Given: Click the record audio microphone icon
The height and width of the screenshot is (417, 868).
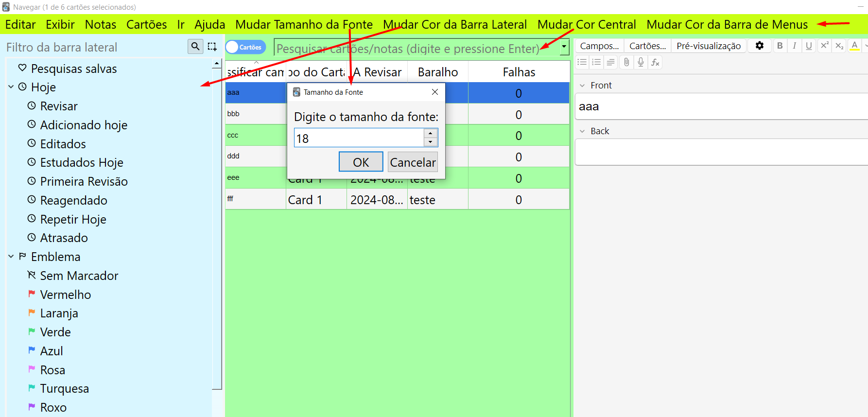Looking at the screenshot, I should (641, 62).
